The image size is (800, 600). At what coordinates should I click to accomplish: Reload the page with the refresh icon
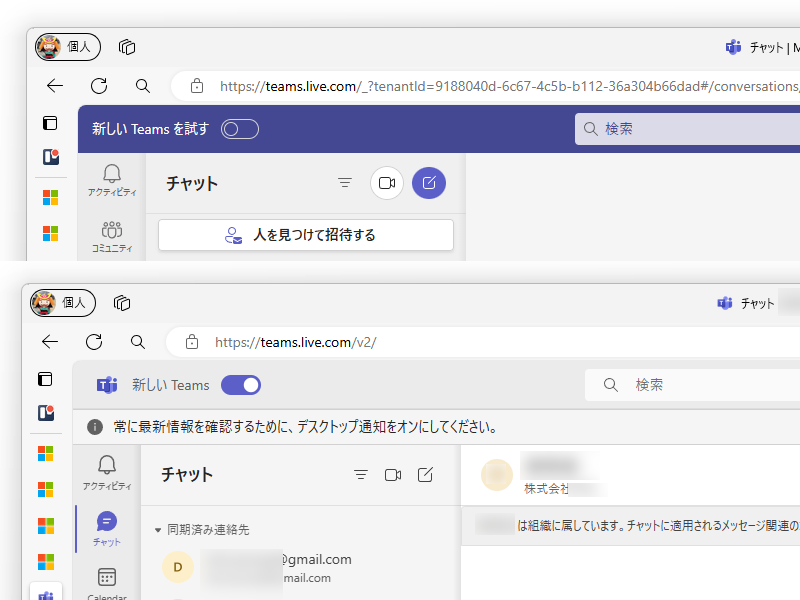[98, 86]
